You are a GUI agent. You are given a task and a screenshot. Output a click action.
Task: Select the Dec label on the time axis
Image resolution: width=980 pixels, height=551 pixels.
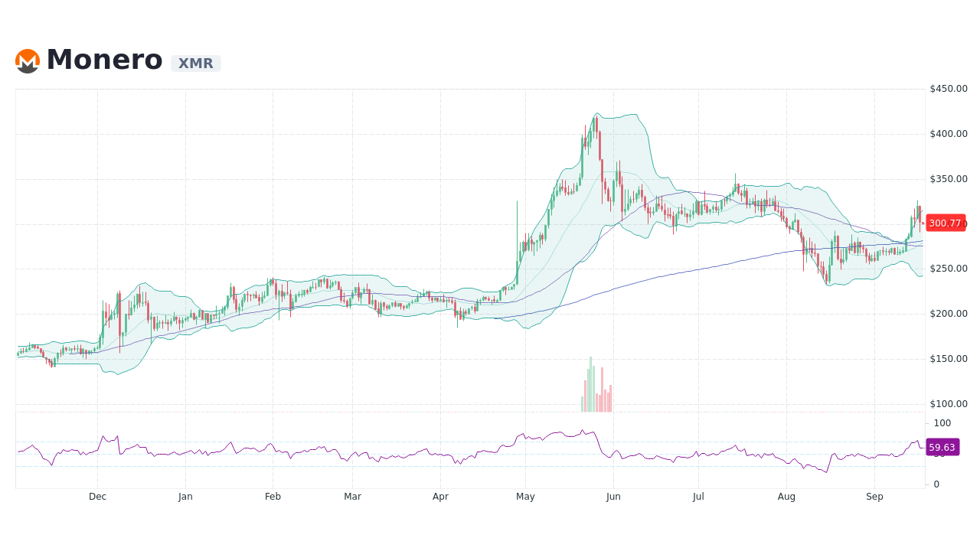[x=97, y=496]
